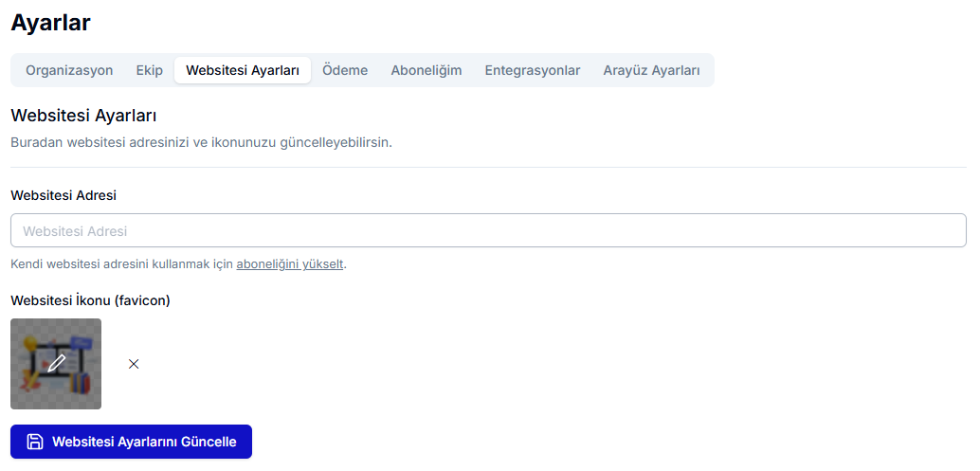Switch to the Entegrasyonlar tab
Screen dimensions: 980x471
tap(533, 70)
